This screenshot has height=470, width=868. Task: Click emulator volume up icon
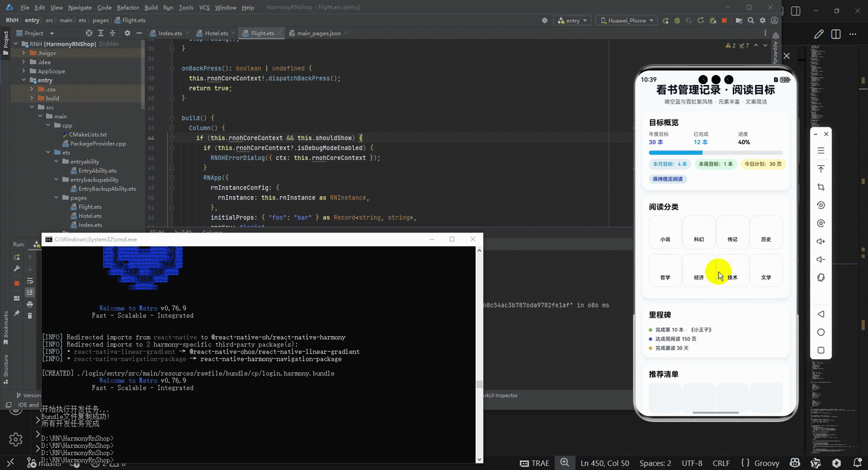[x=821, y=242]
